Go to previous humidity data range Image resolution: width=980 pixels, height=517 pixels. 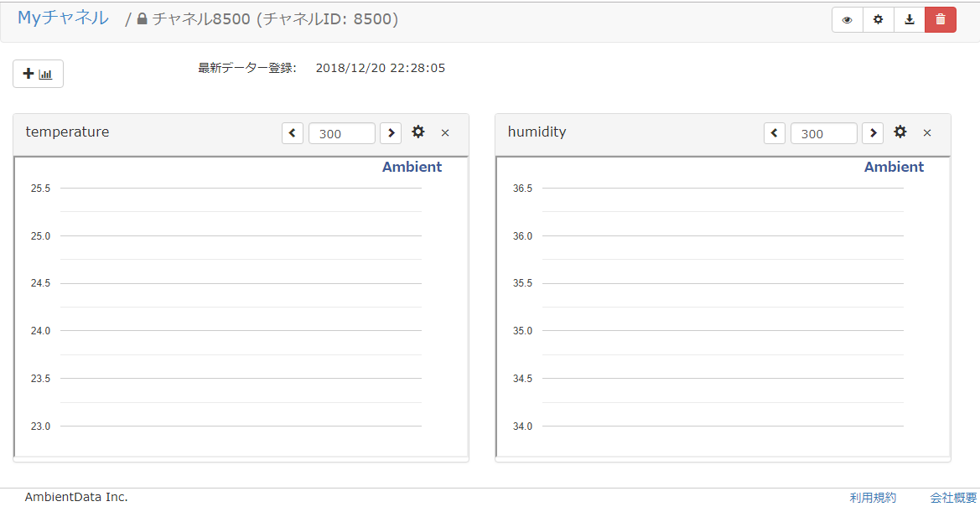tap(775, 133)
